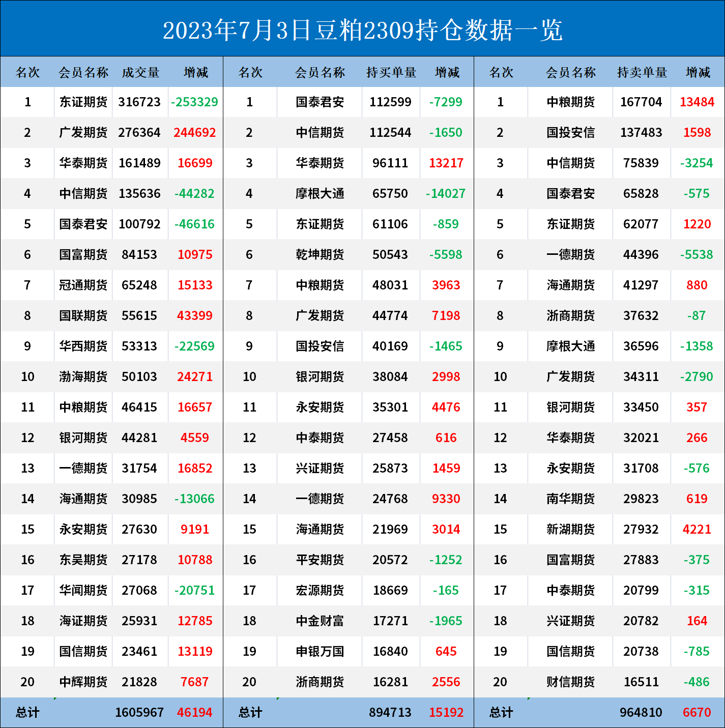Click volume value 31754

click(139, 469)
